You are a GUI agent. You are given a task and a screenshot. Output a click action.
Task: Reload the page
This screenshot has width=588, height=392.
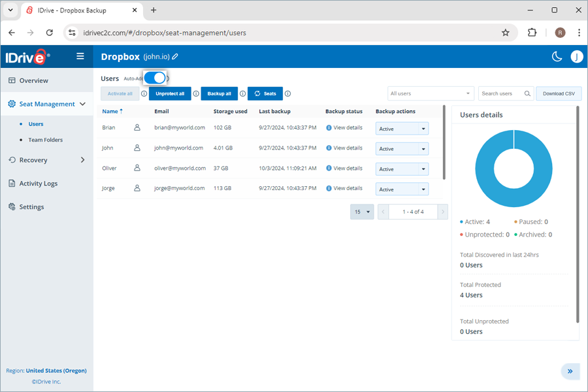point(50,33)
